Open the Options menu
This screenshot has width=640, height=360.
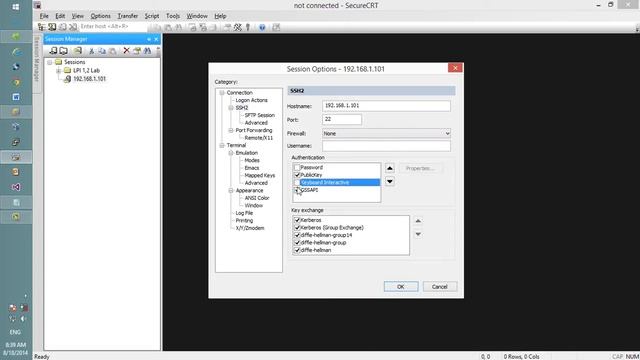[x=100, y=16]
